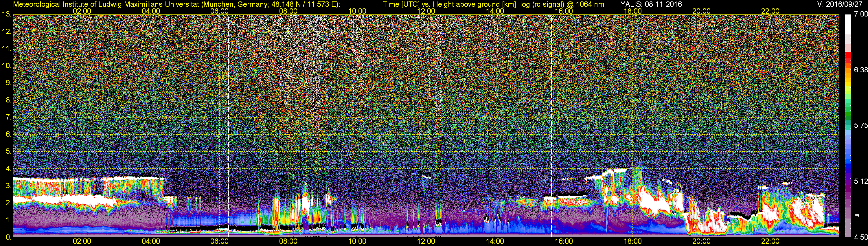Click the 10:00 label on the top time axis
Image resolution: width=868 pixels, height=246 pixels.
pyautogui.click(x=357, y=11)
